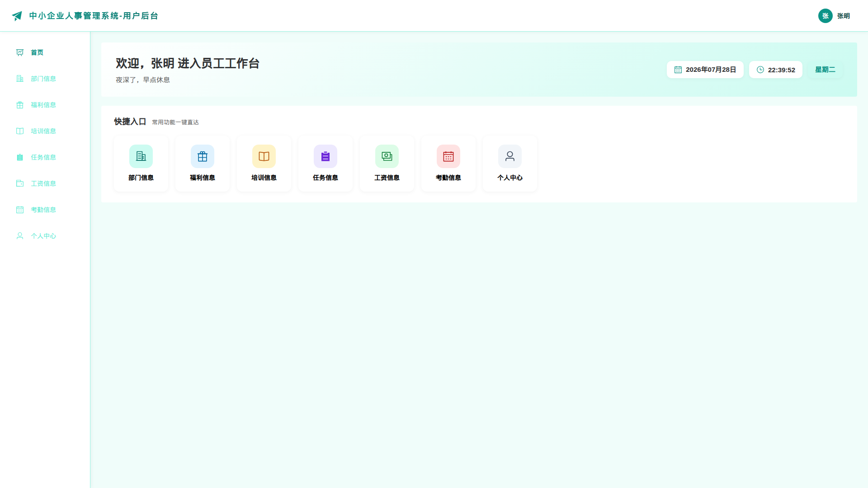Open 考勤信息 in the sidebar menu
868x488 pixels.
[x=45, y=210]
